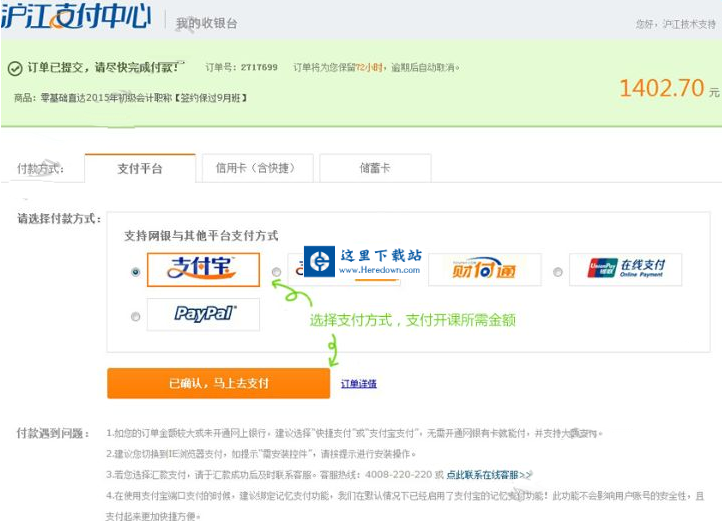Enable the Alipay radio button
The height and width of the screenshot is (523, 727).
[135, 272]
